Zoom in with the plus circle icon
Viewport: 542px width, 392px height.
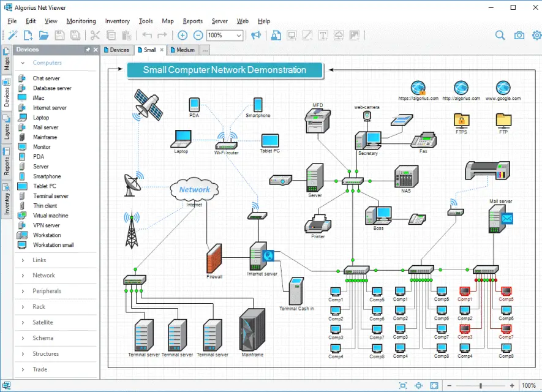(183, 35)
